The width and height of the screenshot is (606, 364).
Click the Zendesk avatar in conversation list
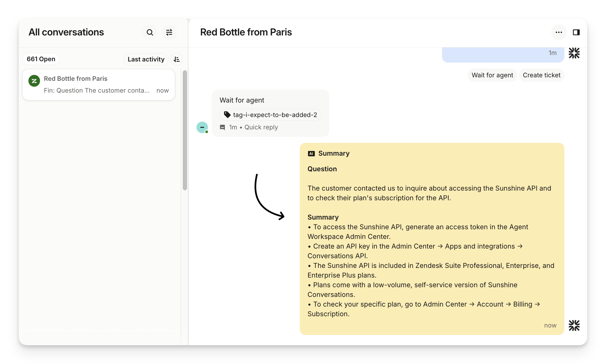(34, 81)
